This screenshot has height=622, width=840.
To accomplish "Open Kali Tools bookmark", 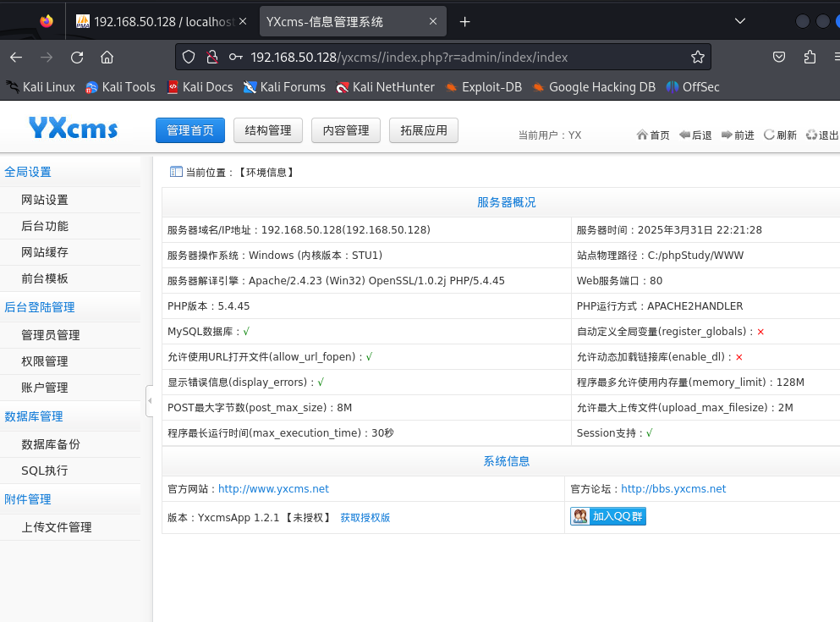I will [x=120, y=87].
